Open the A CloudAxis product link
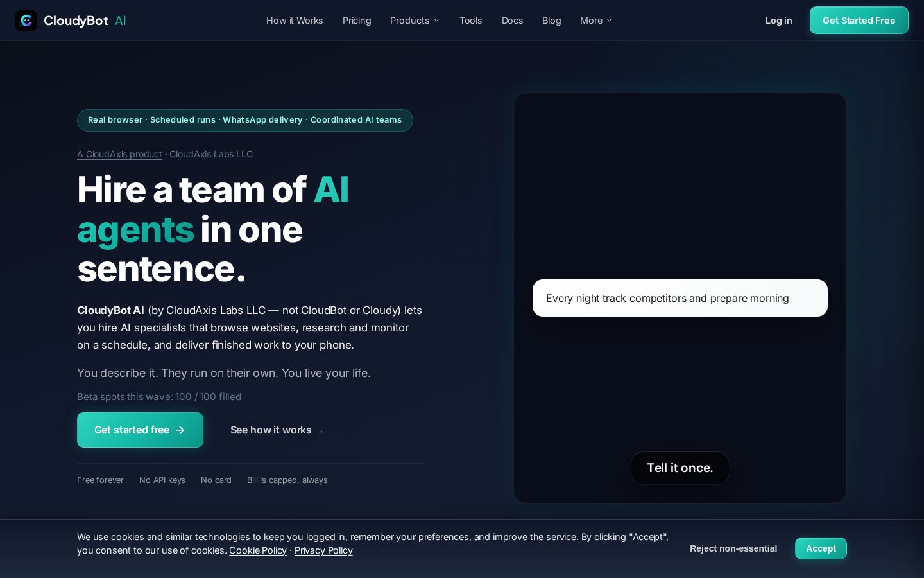This screenshot has width=924, height=578. [x=119, y=154]
